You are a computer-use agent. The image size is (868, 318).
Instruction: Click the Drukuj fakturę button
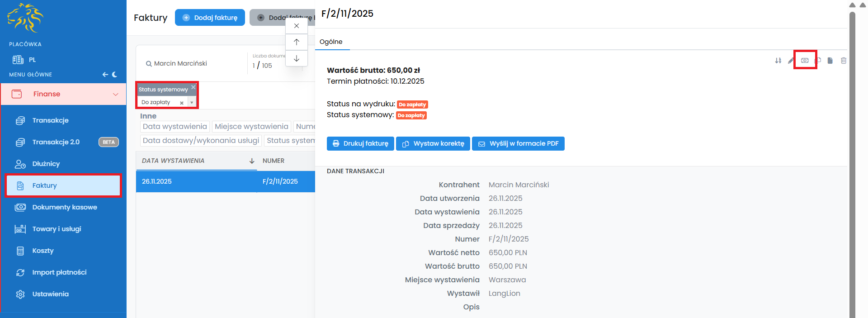click(360, 143)
